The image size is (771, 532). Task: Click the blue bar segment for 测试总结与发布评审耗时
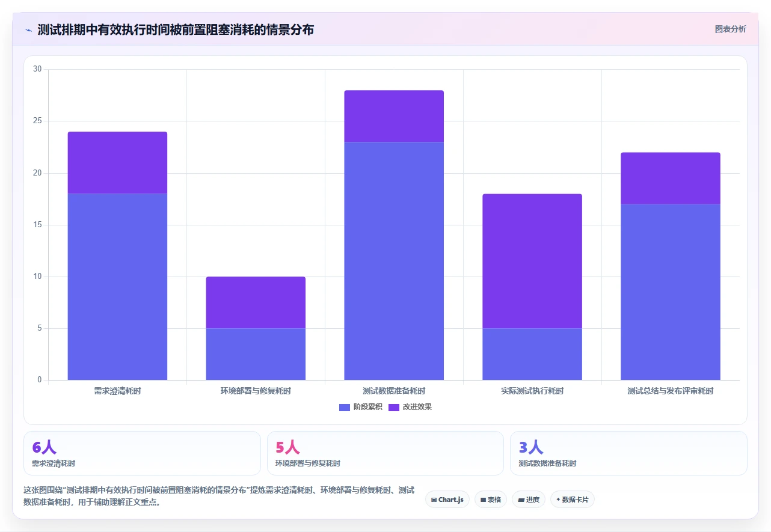(671, 292)
